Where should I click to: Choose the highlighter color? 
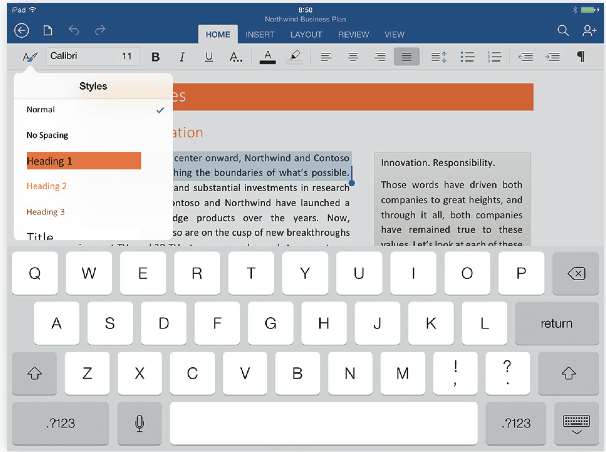pyautogui.click(x=295, y=57)
